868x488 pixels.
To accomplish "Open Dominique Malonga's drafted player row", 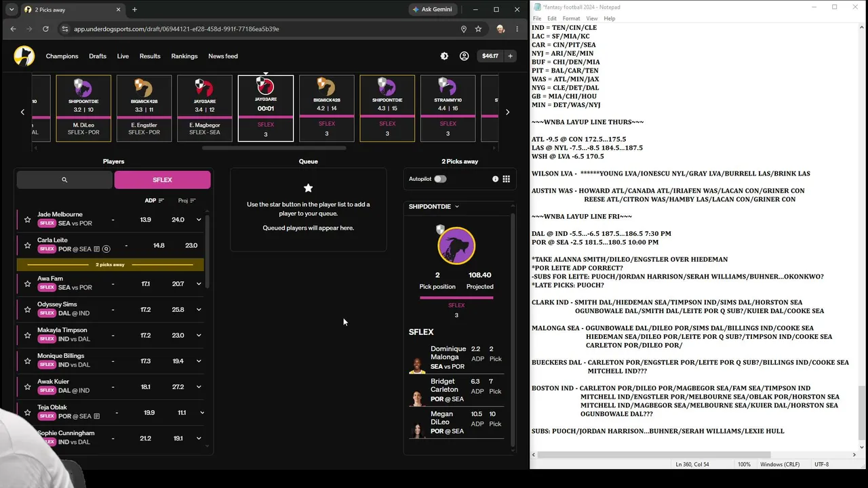I will click(456, 359).
